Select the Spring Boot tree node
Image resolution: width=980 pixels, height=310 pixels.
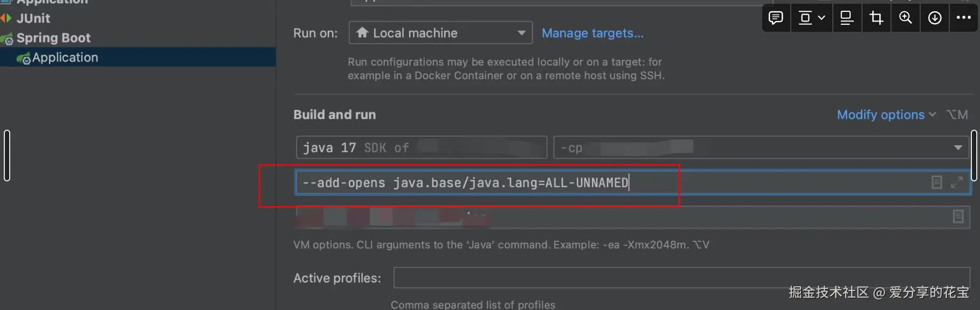[x=53, y=38]
